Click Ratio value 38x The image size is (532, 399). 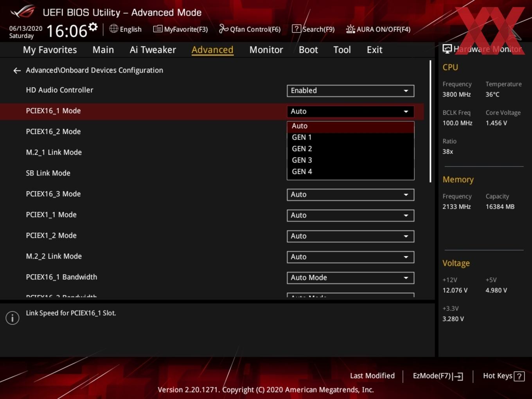[x=448, y=152]
